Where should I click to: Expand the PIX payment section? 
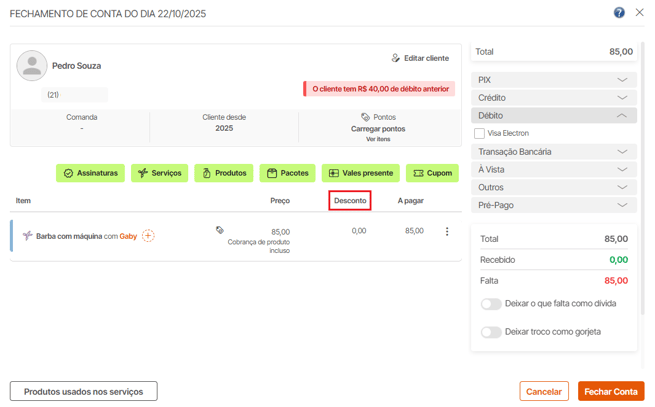[x=553, y=80]
